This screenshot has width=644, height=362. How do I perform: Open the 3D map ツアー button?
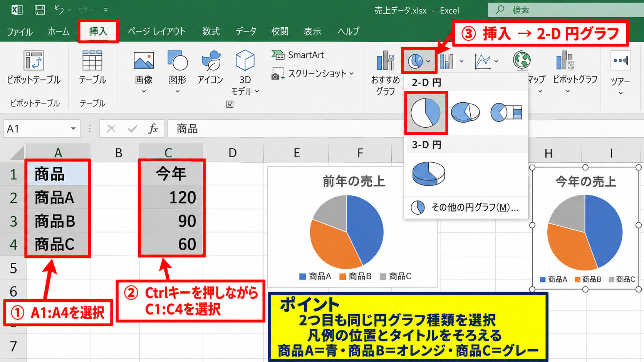(620, 73)
